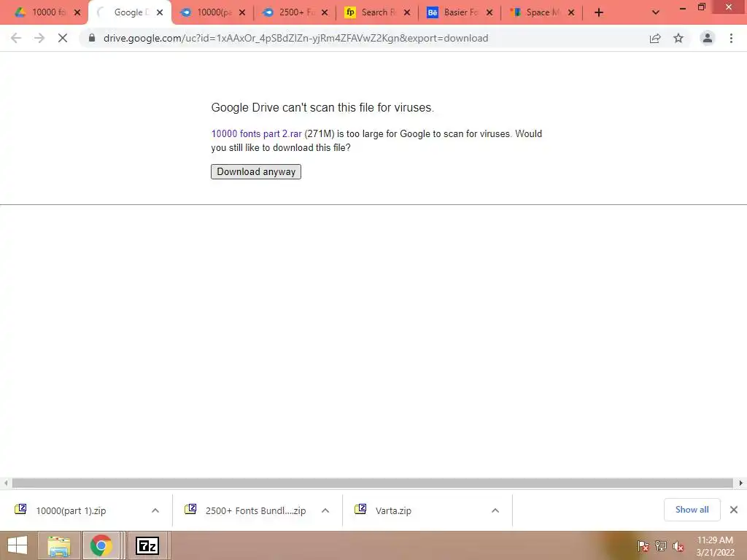Screen dimensions: 747x560
Task: Open a new tab
Action: click(599, 12)
